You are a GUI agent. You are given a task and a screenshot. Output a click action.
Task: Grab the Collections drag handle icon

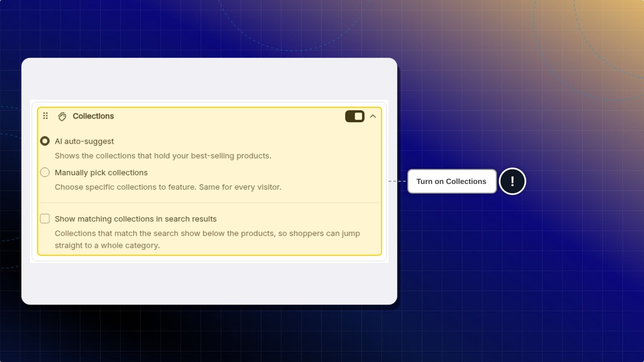point(46,116)
